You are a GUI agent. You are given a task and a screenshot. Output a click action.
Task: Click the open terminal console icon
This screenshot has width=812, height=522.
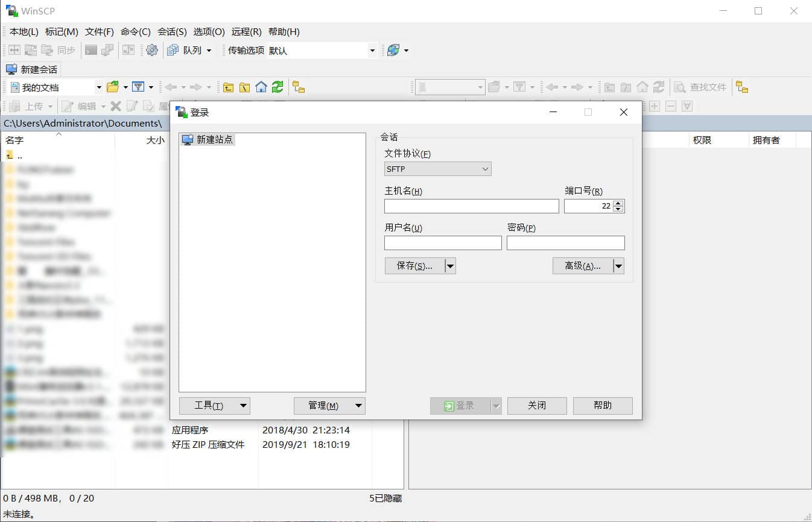pyautogui.click(x=91, y=50)
